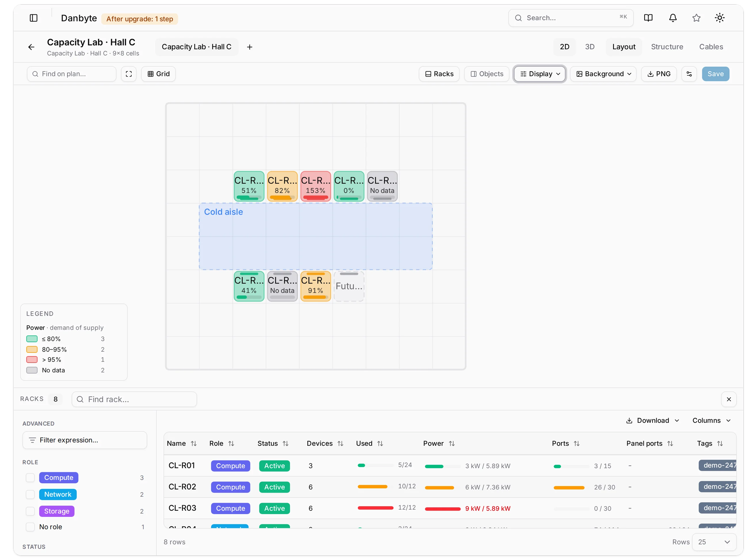Check the Storage role filter

coord(30,511)
